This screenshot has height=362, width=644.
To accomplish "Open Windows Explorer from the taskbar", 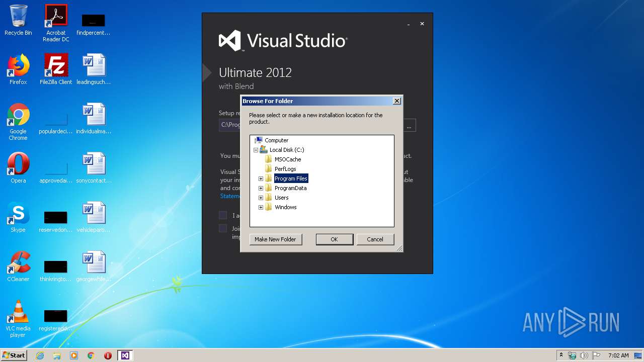I will pyautogui.click(x=57, y=355).
